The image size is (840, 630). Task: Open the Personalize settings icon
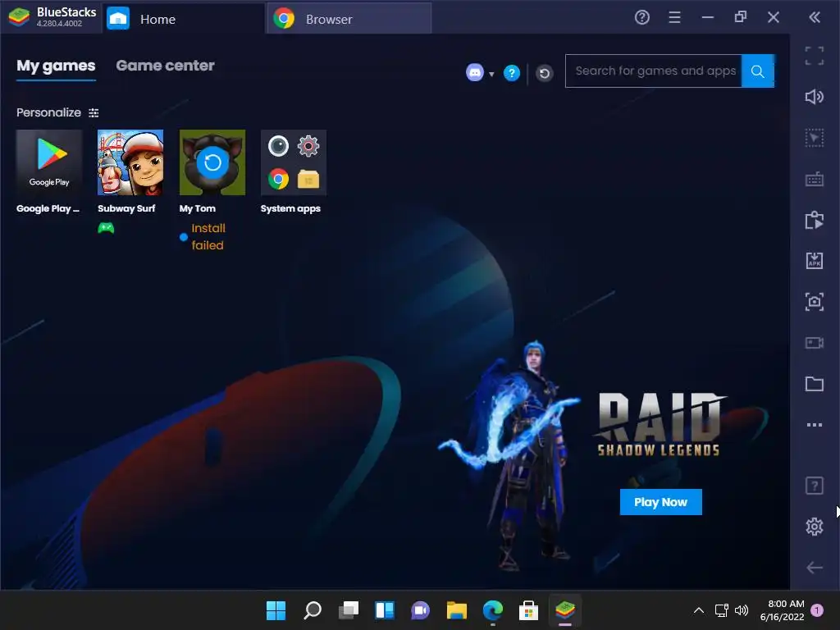point(94,112)
